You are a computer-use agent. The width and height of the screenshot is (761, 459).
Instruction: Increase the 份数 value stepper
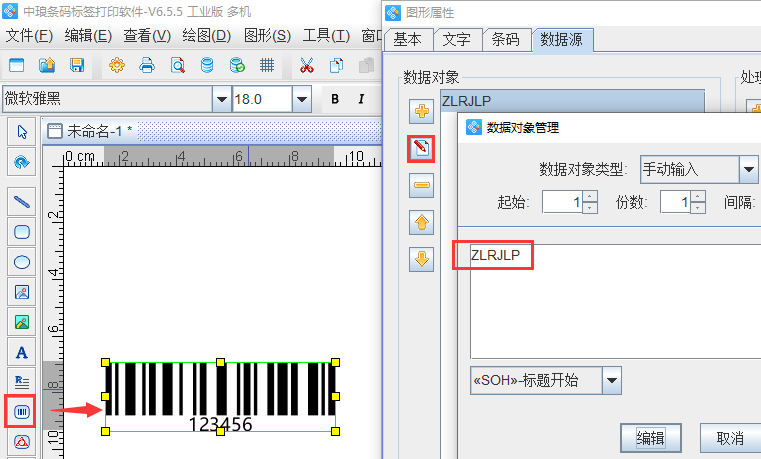point(698,197)
